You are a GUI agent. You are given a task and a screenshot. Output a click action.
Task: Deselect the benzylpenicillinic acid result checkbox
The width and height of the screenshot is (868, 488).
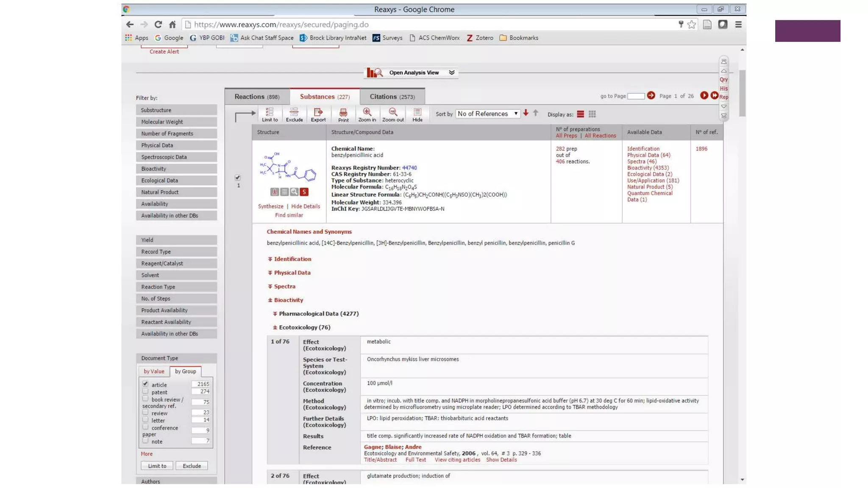pyautogui.click(x=237, y=177)
